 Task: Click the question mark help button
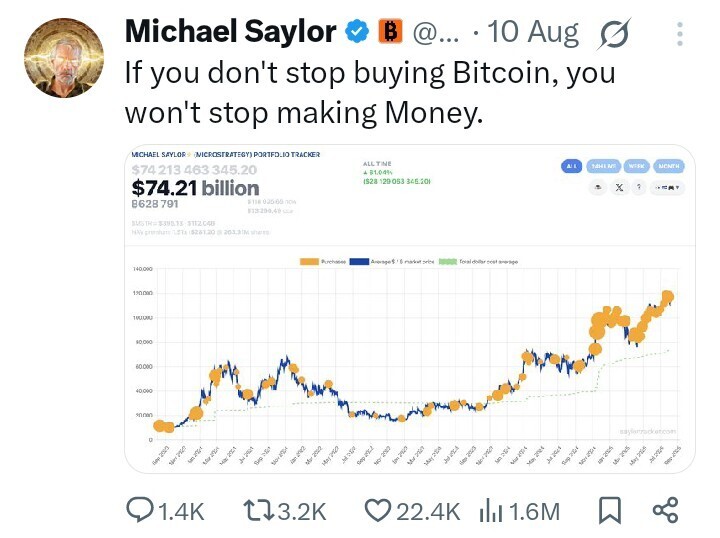pos(639,187)
